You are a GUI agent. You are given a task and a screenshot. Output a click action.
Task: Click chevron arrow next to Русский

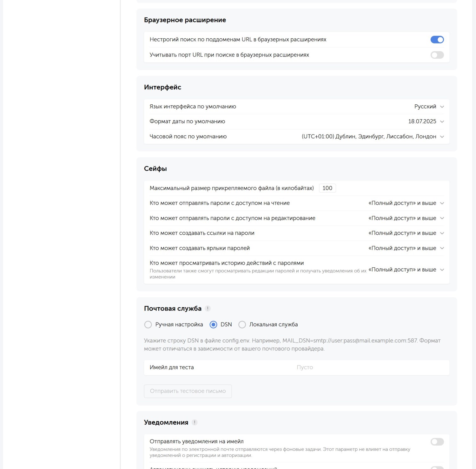click(442, 107)
